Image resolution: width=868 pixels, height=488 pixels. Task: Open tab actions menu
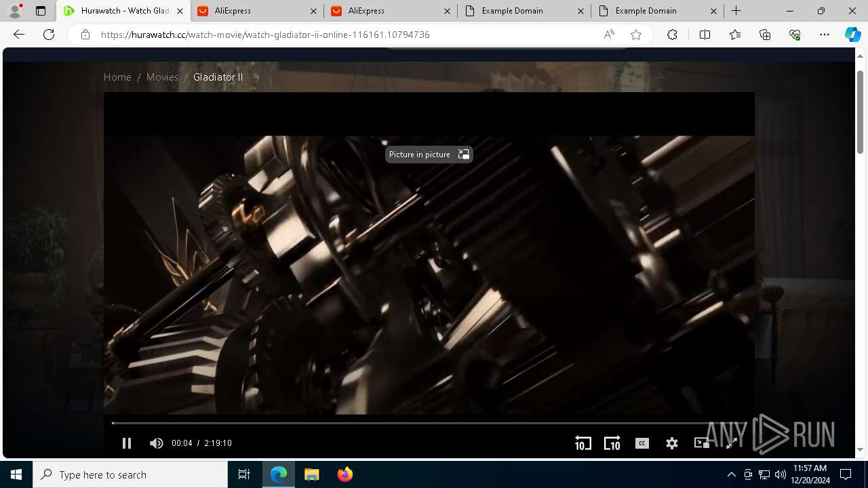(41, 11)
